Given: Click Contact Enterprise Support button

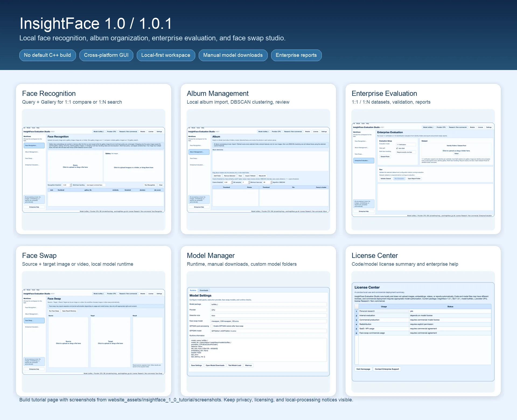Looking at the screenshot, I should click(x=387, y=369).
